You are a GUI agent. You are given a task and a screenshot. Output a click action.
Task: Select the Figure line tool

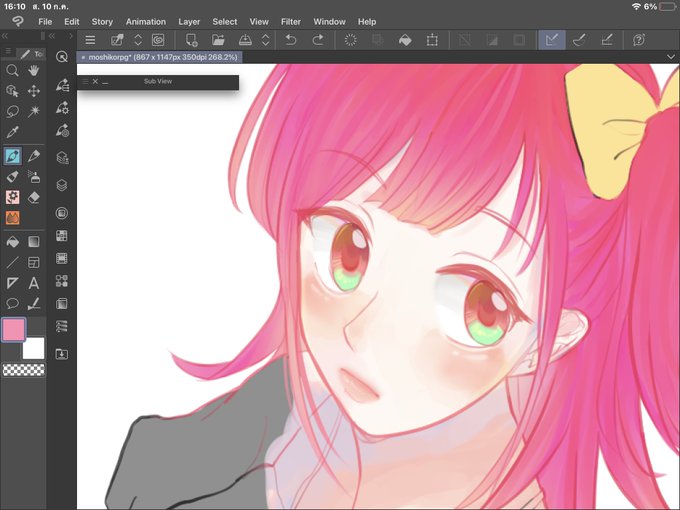13,262
